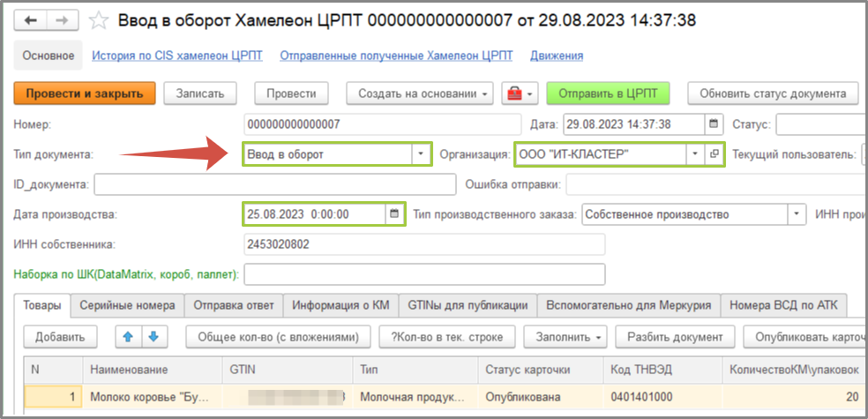The image size is (868, 419).
Task: Click the Тип column header
Action: pos(415,370)
